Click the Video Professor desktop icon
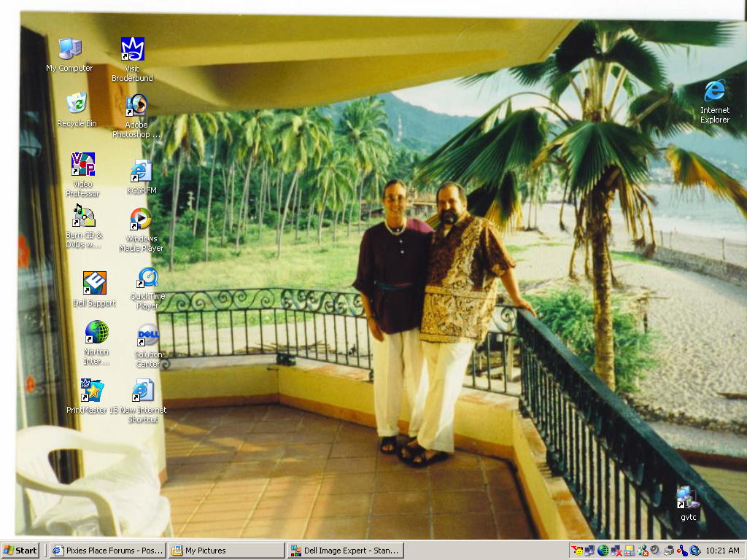 click(x=83, y=165)
